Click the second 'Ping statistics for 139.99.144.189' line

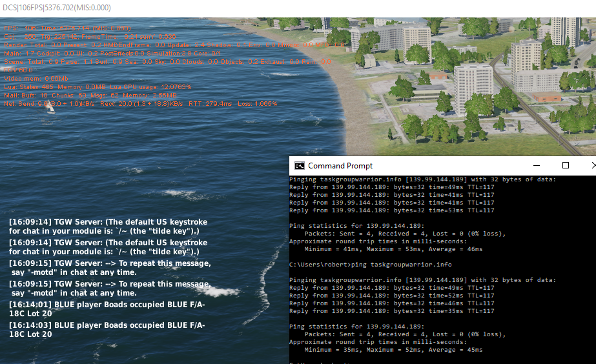coord(356,327)
